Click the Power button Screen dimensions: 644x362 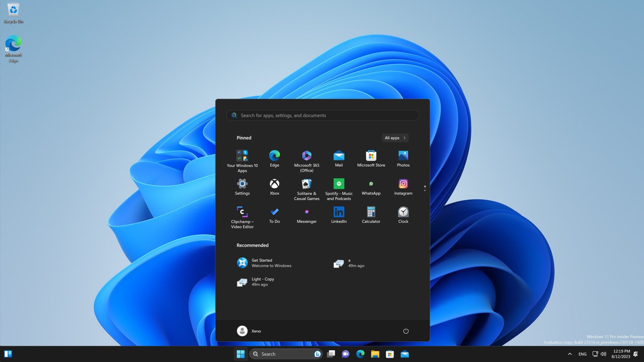pos(406,331)
